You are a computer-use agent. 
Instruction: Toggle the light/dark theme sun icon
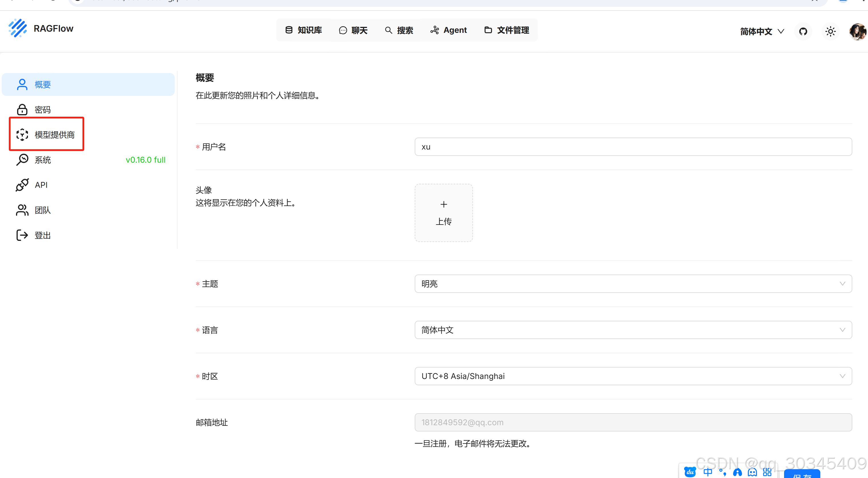coord(830,31)
